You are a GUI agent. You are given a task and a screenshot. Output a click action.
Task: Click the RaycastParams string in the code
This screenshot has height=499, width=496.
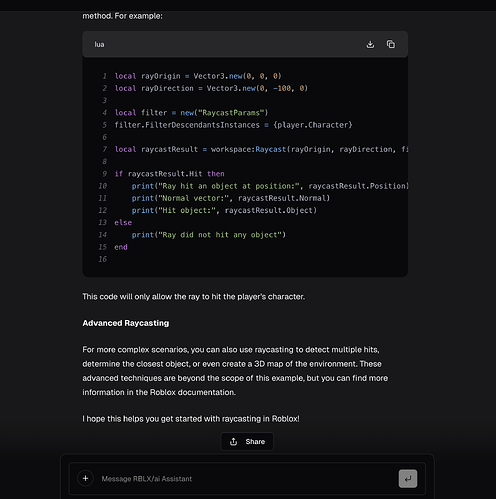click(231, 113)
